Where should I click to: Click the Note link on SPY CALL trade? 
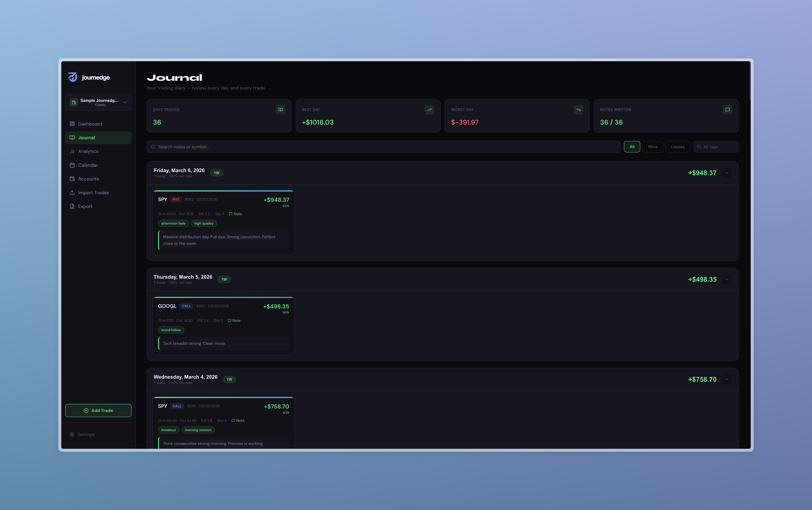pos(238,421)
